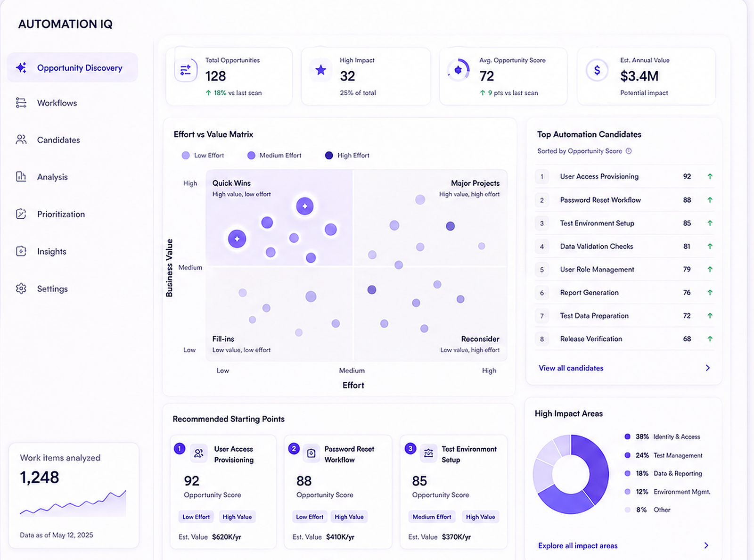
Task: Click the Major Projects quadrant label
Action: 475,183
